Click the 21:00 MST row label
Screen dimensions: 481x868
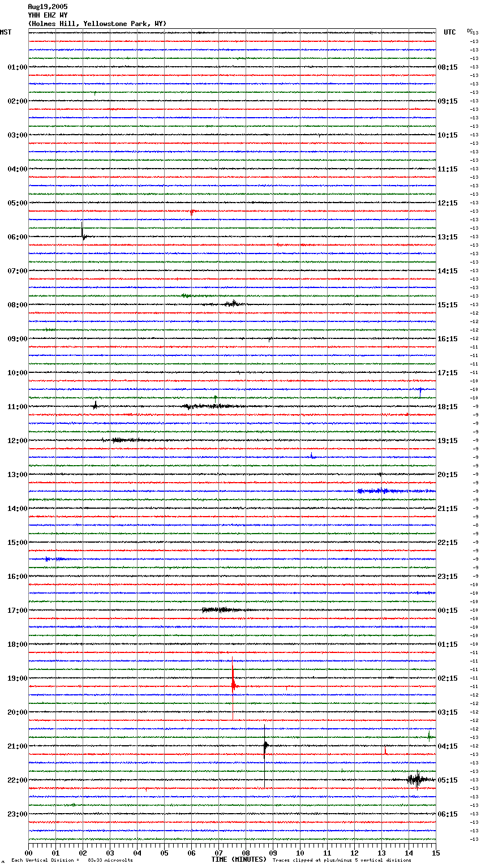18,746
